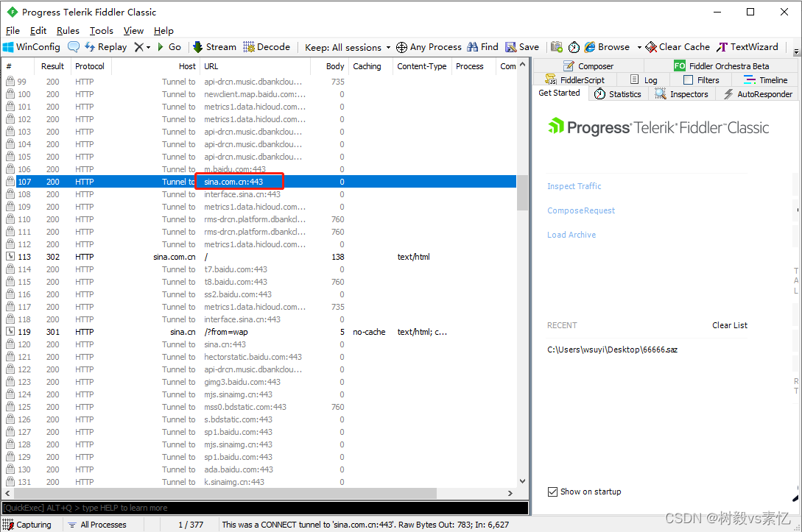Click the timer stopwatch icon
The height and width of the screenshot is (532, 802).
[574, 47]
